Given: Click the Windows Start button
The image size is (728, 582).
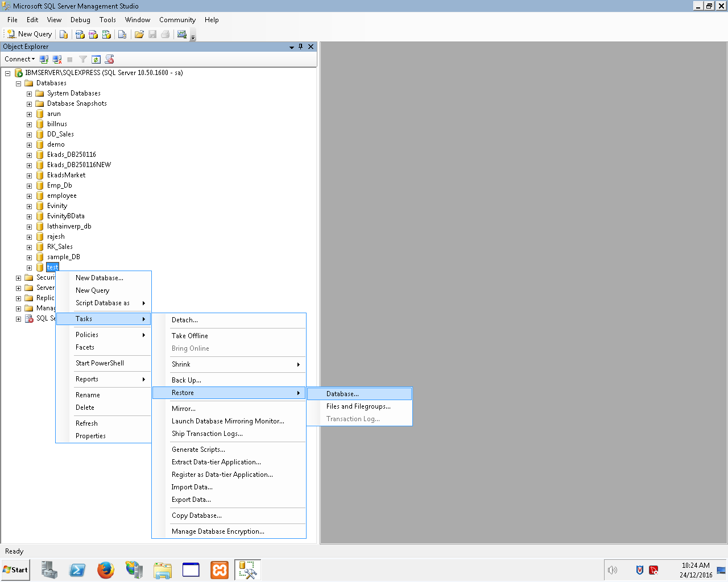Looking at the screenshot, I should click(x=15, y=570).
